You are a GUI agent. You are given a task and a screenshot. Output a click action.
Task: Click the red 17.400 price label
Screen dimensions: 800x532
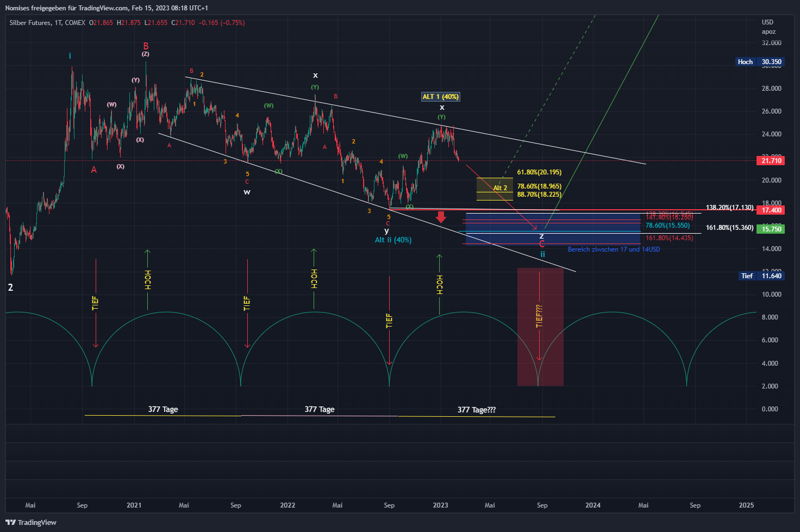(x=771, y=210)
